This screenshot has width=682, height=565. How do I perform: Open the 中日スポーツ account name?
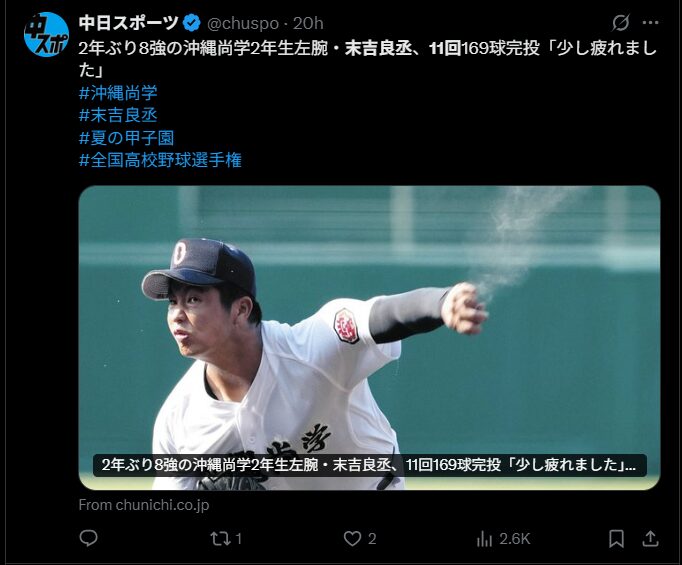coord(129,23)
